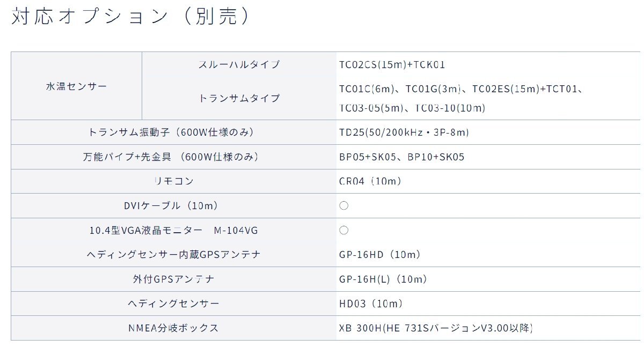This screenshot has width=644, height=347.
Task: Click the 外付GPSアンテナ label
Action: coord(174,279)
